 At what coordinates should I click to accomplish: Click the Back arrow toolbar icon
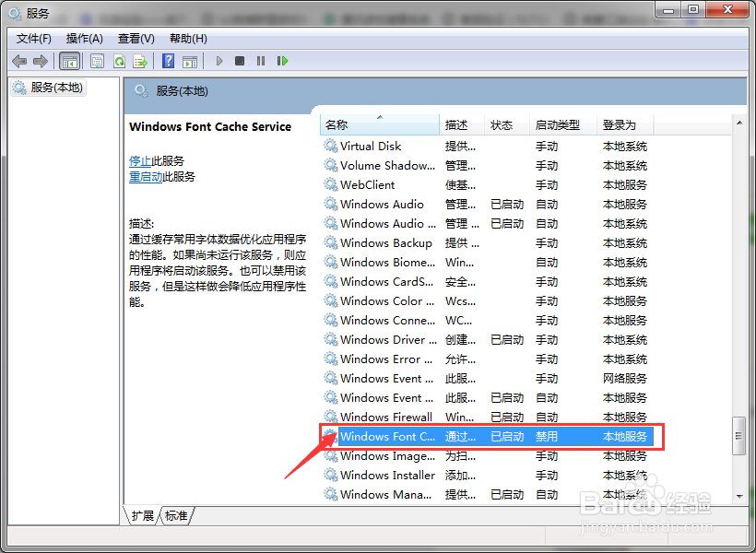click(19, 61)
